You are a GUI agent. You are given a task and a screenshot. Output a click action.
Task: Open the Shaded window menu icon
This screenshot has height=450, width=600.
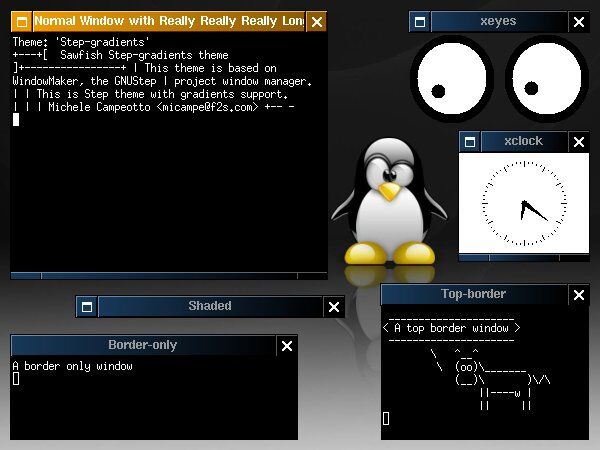87,307
